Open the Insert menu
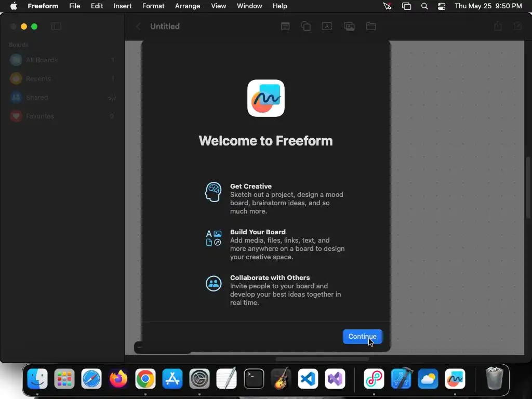This screenshot has height=399, width=532. pos(123,6)
